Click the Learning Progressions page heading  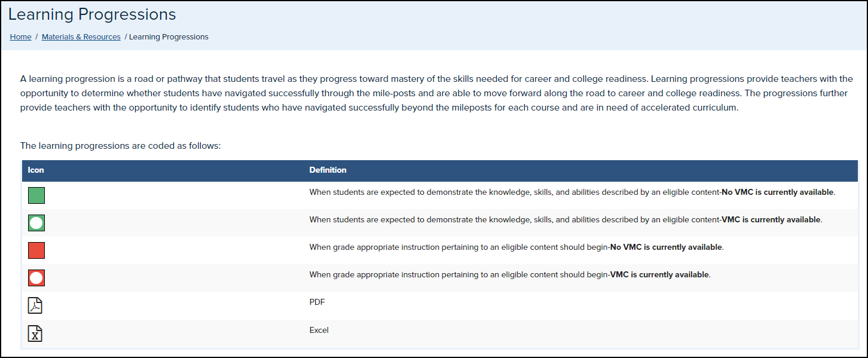(92, 14)
